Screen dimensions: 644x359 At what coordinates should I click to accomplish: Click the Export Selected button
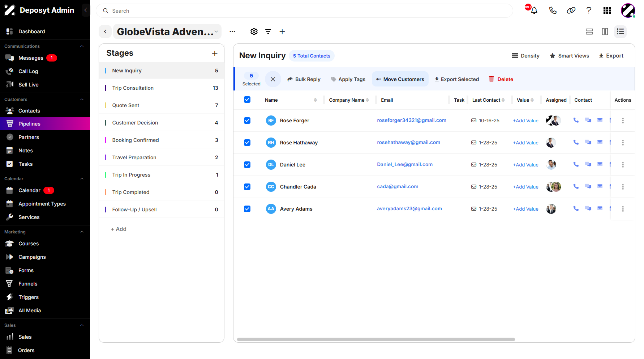coord(457,79)
